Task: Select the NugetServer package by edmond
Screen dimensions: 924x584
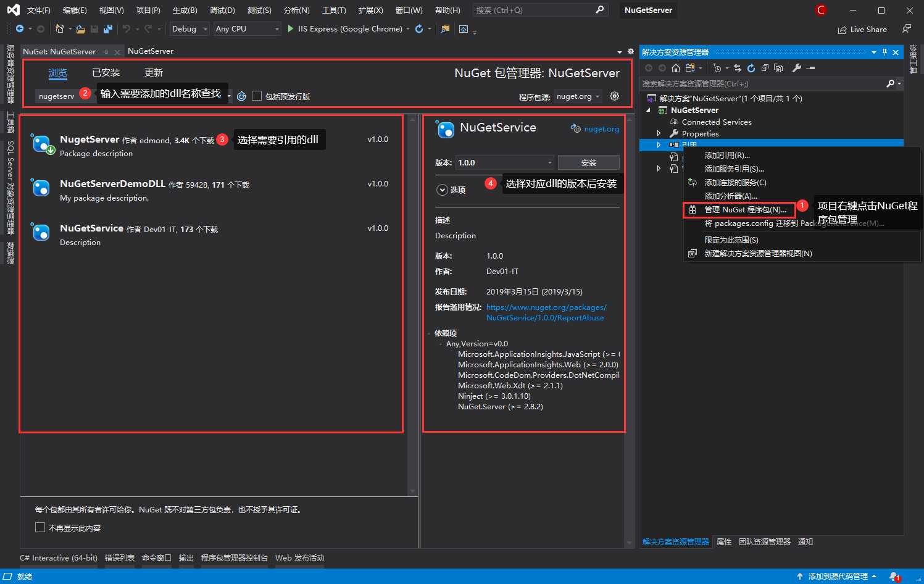Action: [x=212, y=146]
